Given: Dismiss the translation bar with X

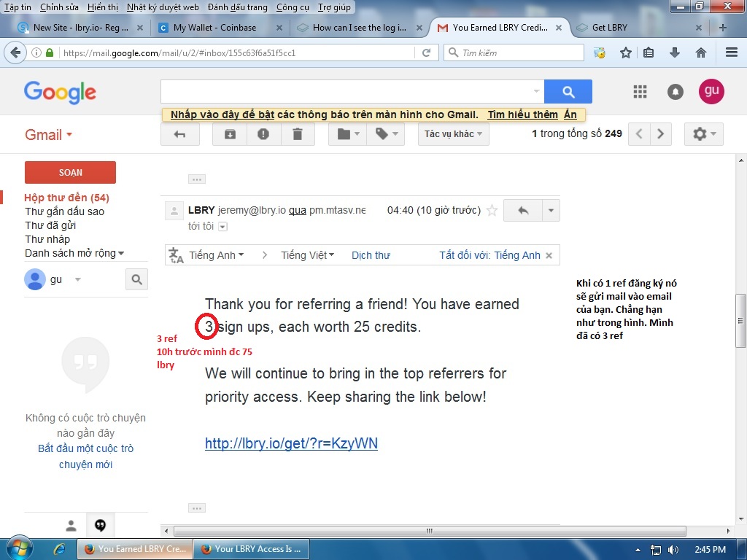Looking at the screenshot, I should (x=549, y=255).
